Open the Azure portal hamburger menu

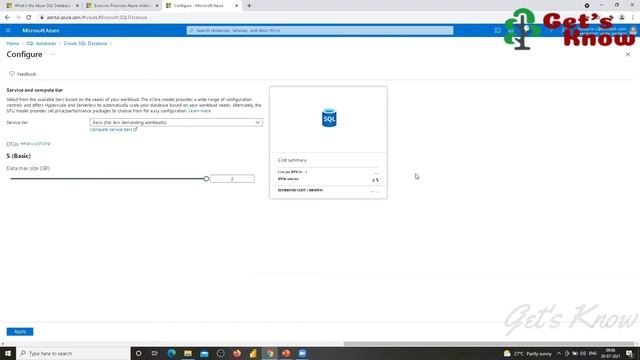click(x=8, y=30)
